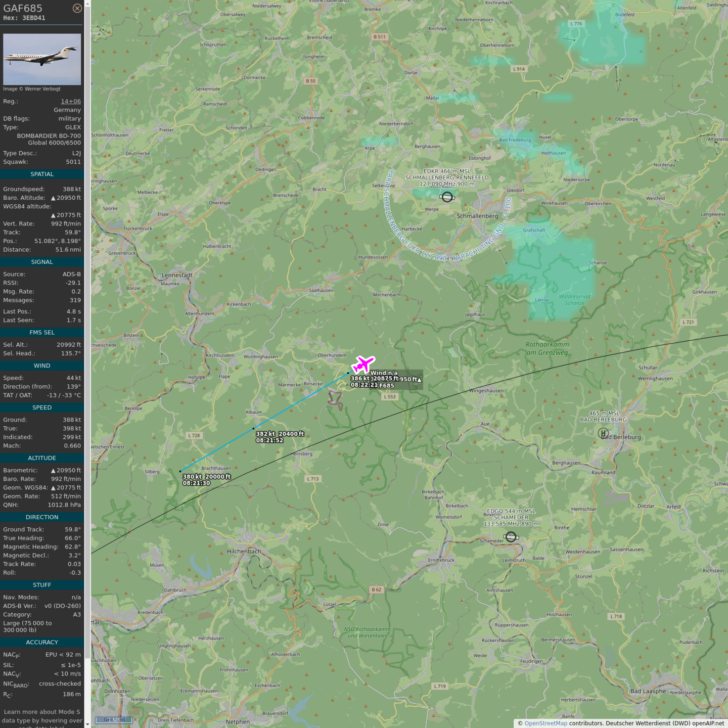This screenshot has width=728, height=728.
Task: Click the 08:21:30 track point label
Action: pos(196,483)
